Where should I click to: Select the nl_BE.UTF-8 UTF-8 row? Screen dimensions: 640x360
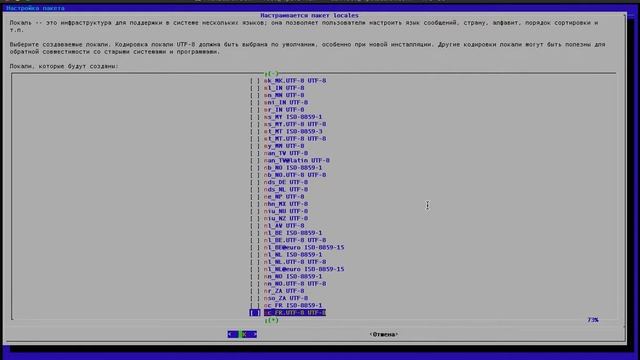(288, 240)
